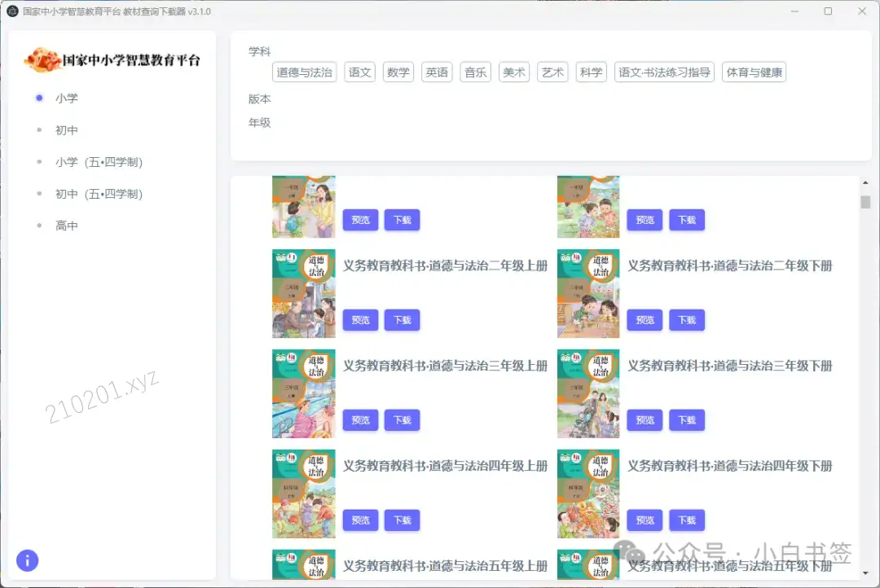This screenshot has height=588, width=880.
Task: Click scrollbar down arrow in book list
Action: point(865,573)
